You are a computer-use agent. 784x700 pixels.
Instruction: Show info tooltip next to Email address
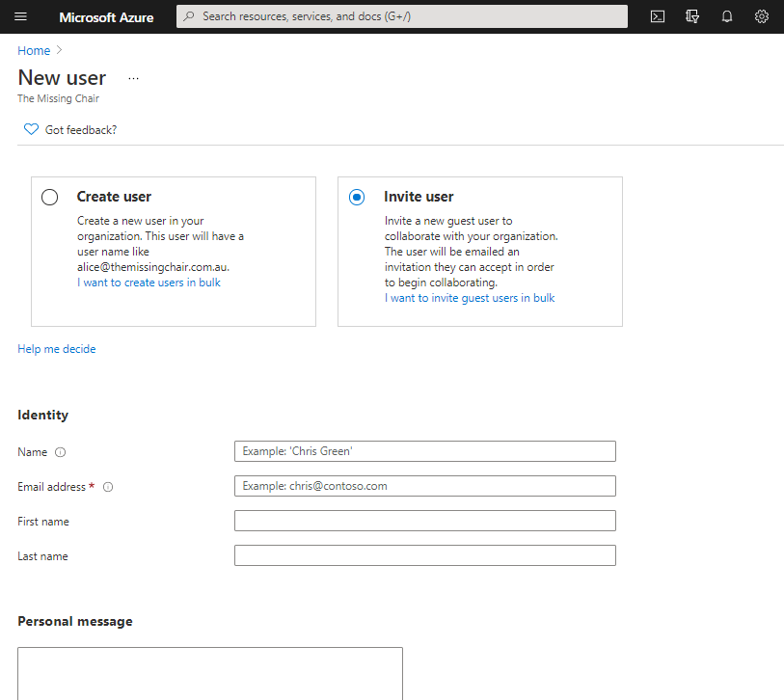[x=108, y=487]
